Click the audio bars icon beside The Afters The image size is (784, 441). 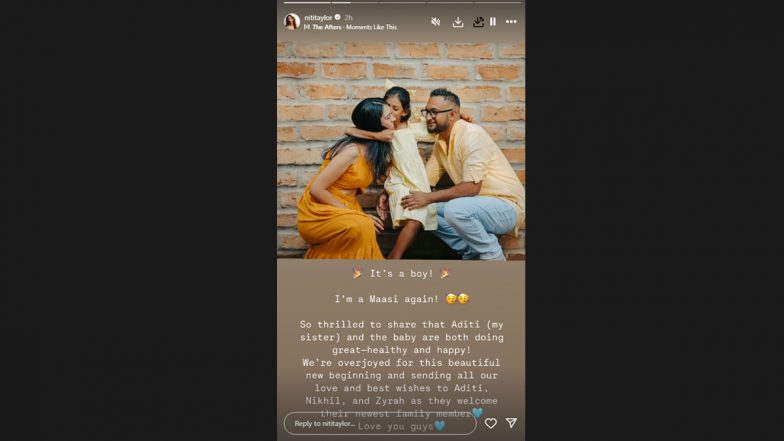[306, 27]
